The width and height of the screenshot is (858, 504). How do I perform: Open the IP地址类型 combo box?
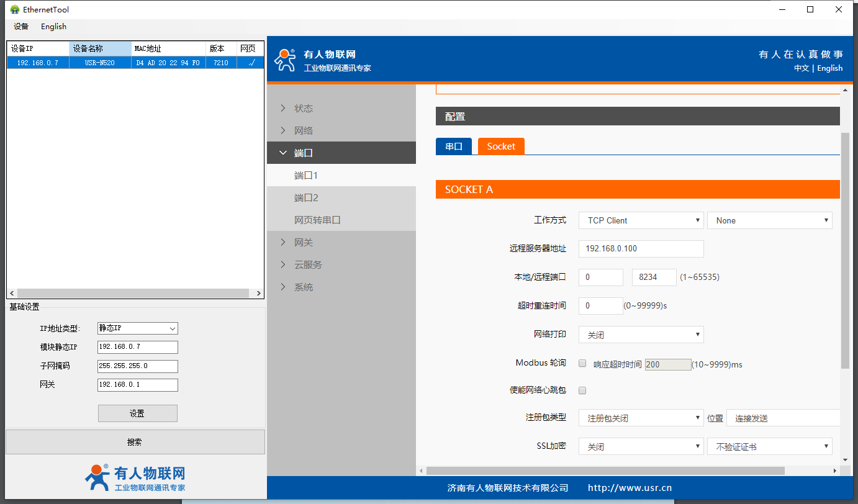[x=137, y=328]
